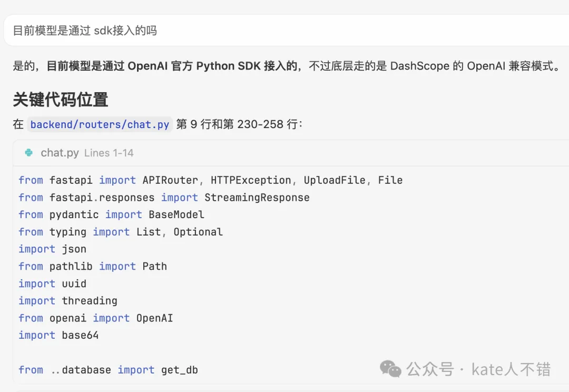Viewport: 569px width, 392px height.
Task: Open the backend/routers/chat.py file link
Action: tap(100, 124)
